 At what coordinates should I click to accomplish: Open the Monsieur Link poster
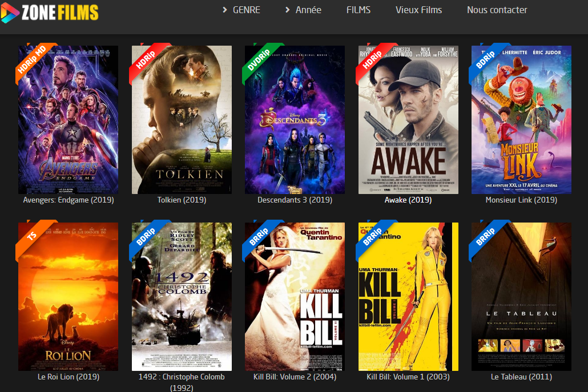click(x=521, y=120)
